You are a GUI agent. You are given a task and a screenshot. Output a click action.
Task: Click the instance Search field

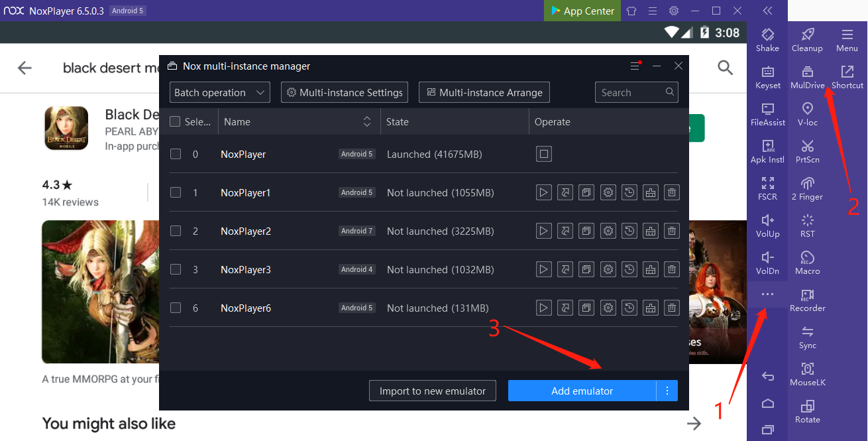click(629, 93)
